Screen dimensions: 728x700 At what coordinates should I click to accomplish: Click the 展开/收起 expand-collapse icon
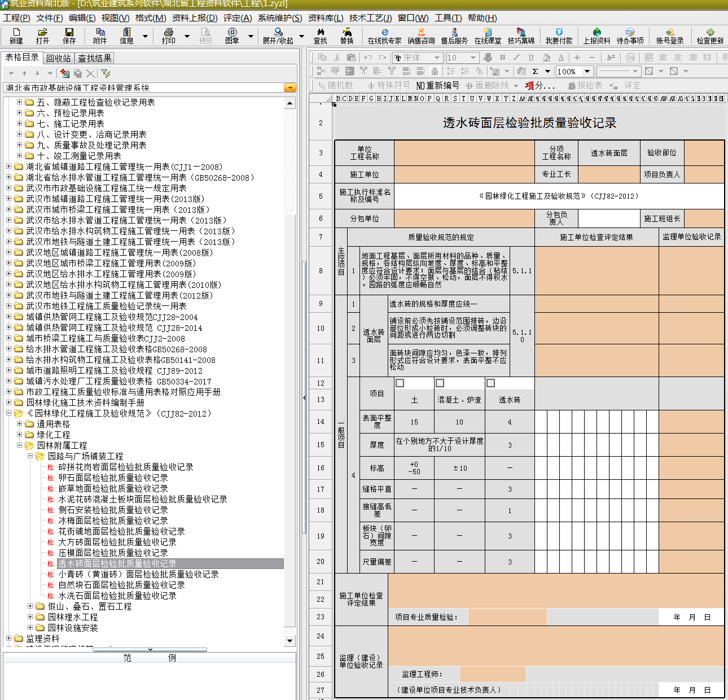[x=278, y=36]
